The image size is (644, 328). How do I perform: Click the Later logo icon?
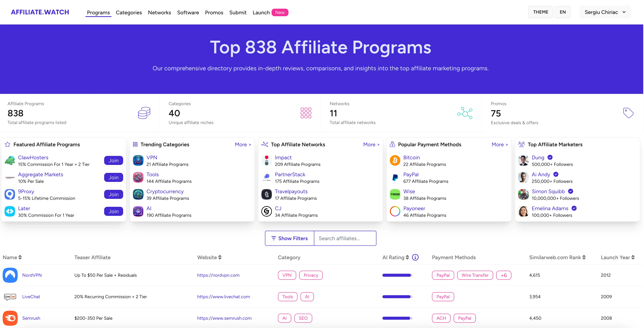[x=10, y=212]
